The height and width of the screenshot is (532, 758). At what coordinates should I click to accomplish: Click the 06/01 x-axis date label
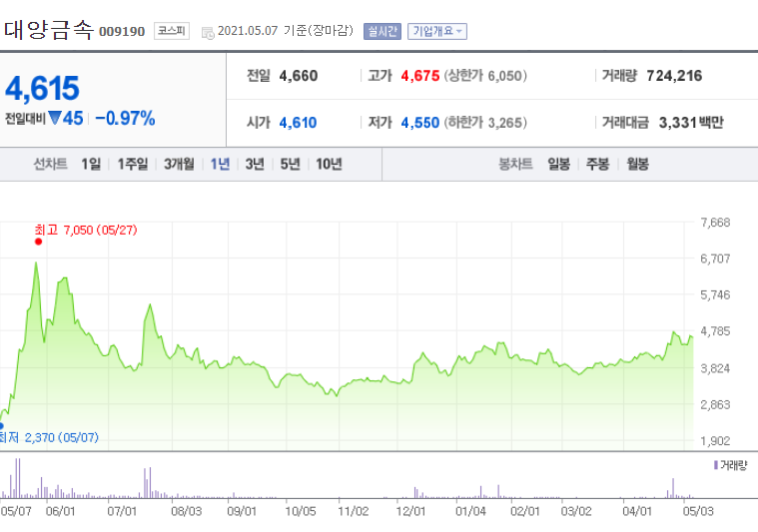61,511
